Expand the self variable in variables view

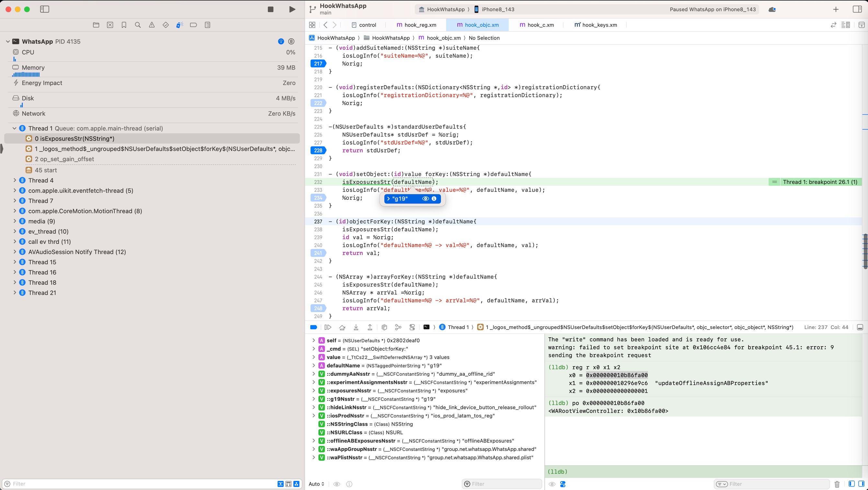click(x=314, y=340)
